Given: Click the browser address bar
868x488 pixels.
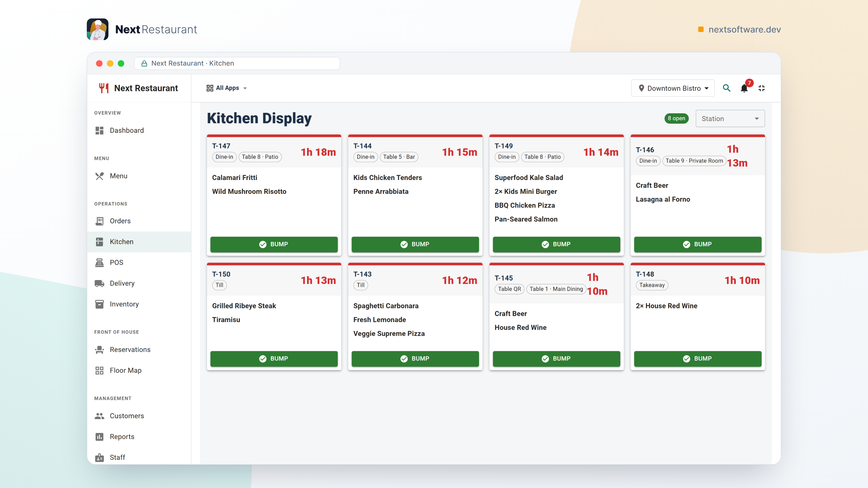Looking at the screenshot, I should 237,63.
